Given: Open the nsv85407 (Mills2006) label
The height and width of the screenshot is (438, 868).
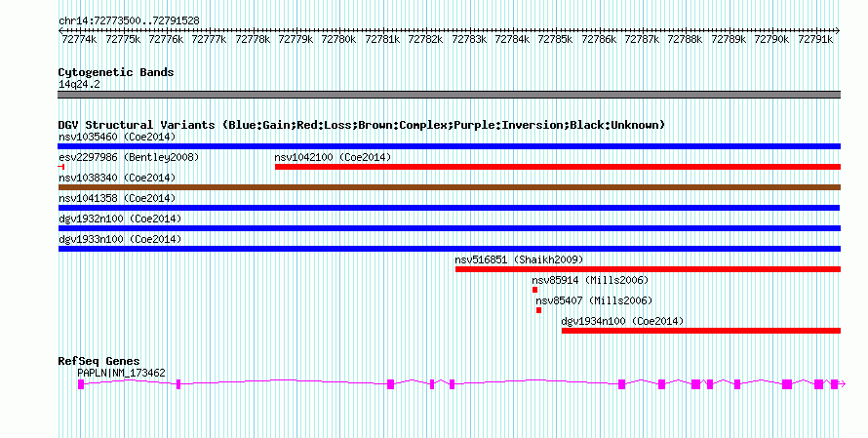Looking at the screenshot, I should pos(594,300).
